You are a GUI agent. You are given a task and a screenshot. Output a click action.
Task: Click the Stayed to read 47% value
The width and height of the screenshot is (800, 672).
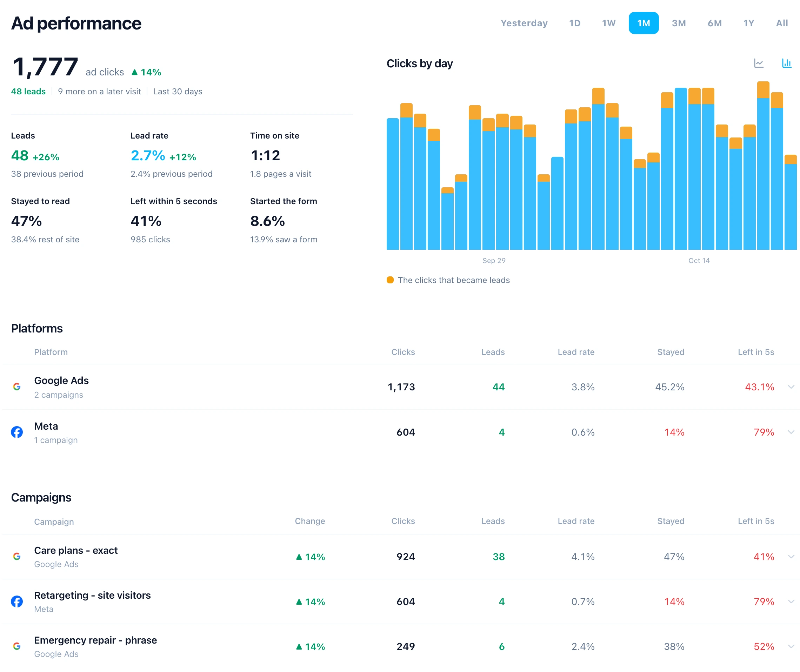26,221
